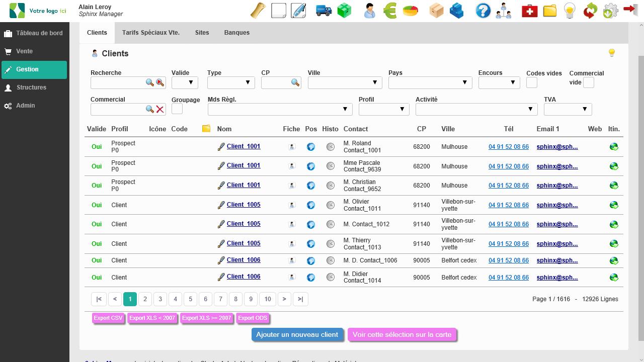Open the Encours dropdown

(x=499, y=82)
